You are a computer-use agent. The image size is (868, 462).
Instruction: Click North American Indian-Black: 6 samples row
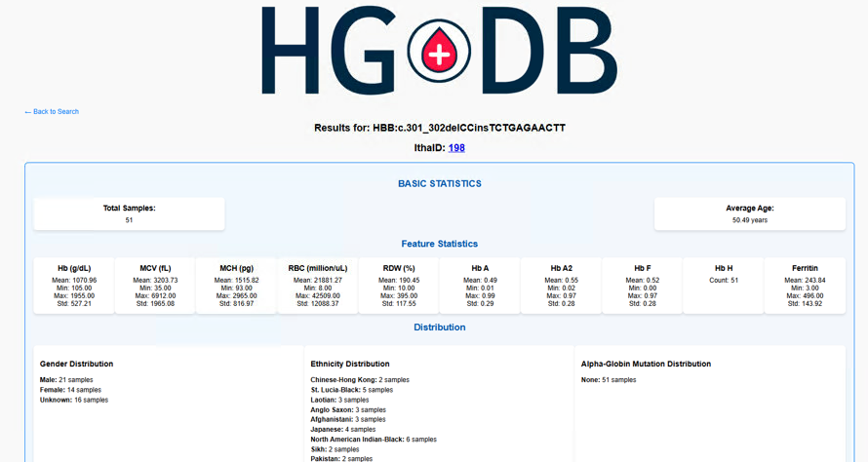coord(374,440)
